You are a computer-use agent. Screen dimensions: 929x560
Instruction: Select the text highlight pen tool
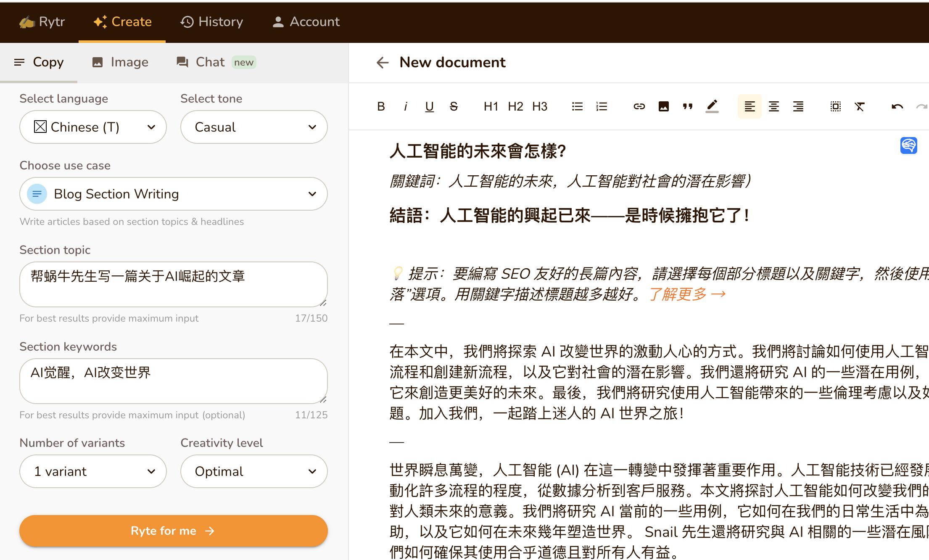tap(712, 106)
